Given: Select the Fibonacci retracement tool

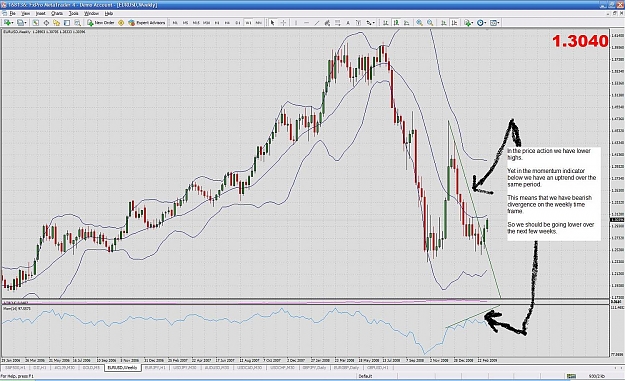Looking at the screenshot, I should (x=337, y=23).
